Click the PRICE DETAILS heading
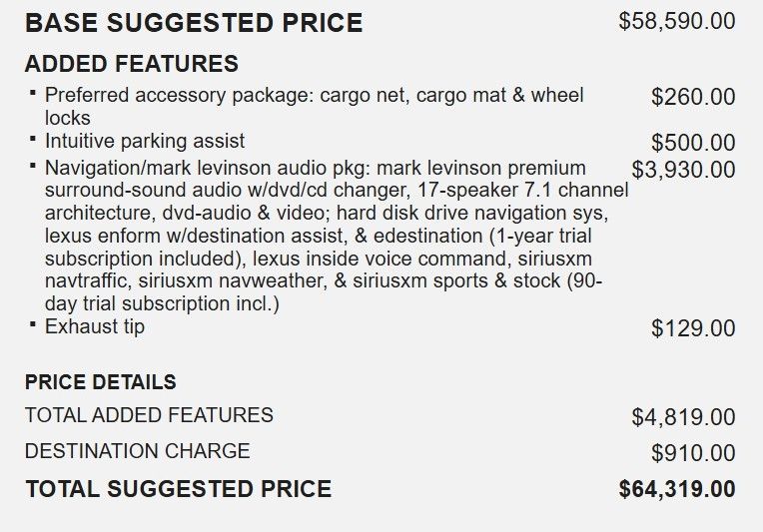The image size is (763, 532). [x=100, y=382]
